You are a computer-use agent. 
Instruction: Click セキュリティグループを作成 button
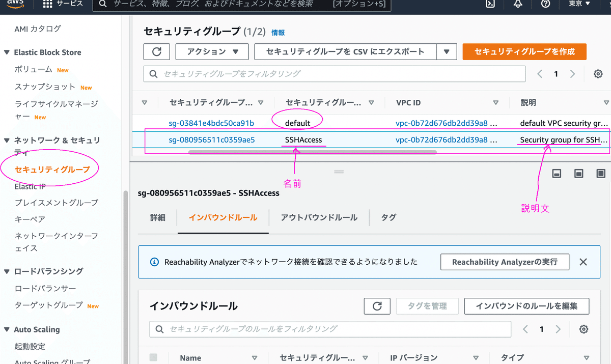pyautogui.click(x=524, y=51)
